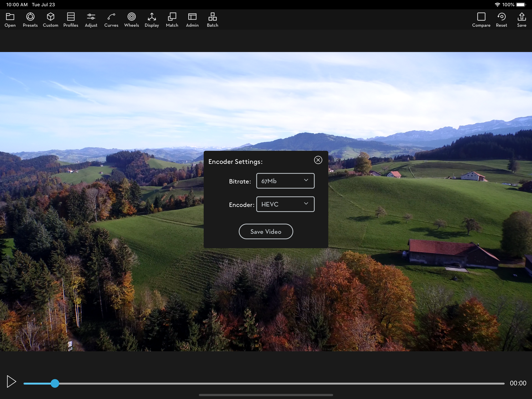532x399 pixels.
Task: Open the color Wheels tool
Action: tap(132, 20)
